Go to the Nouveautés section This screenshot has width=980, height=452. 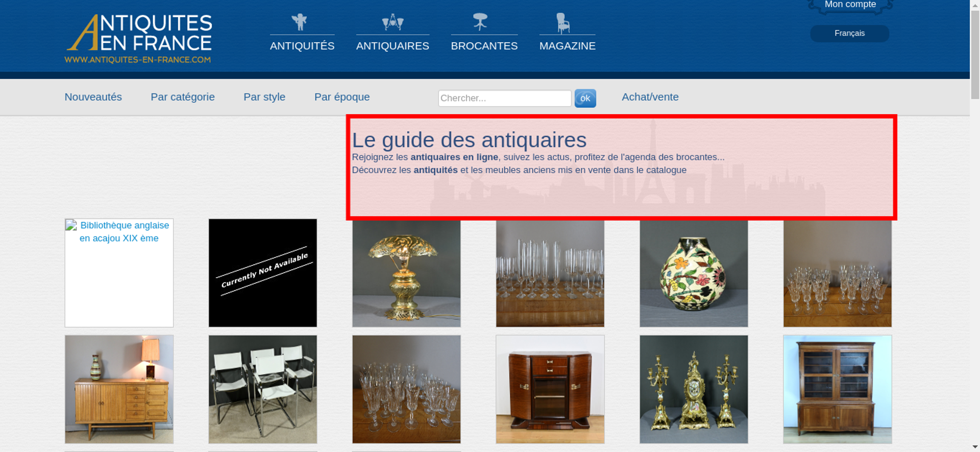[x=93, y=97]
